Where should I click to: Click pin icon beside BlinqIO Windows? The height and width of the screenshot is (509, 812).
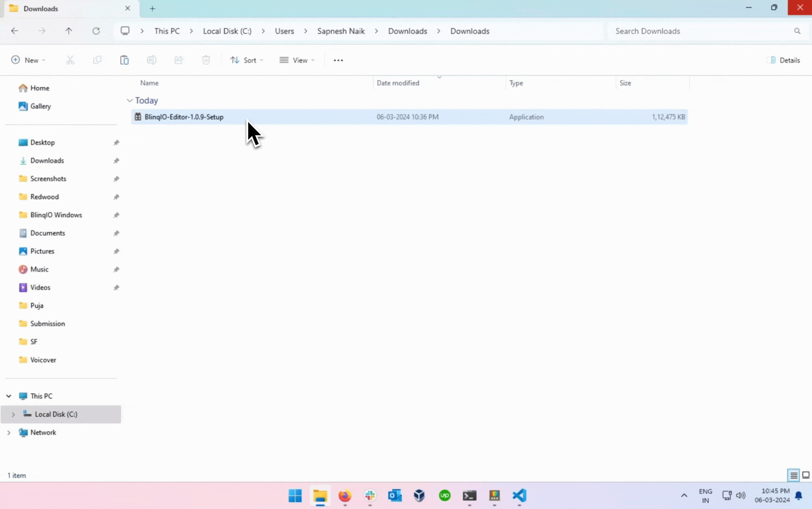pos(116,215)
